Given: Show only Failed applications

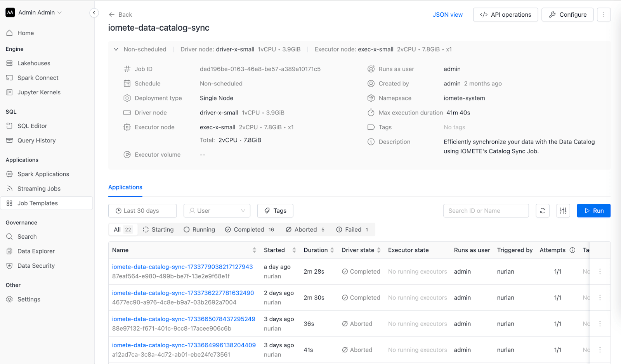Looking at the screenshot, I should pyautogui.click(x=352, y=230).
